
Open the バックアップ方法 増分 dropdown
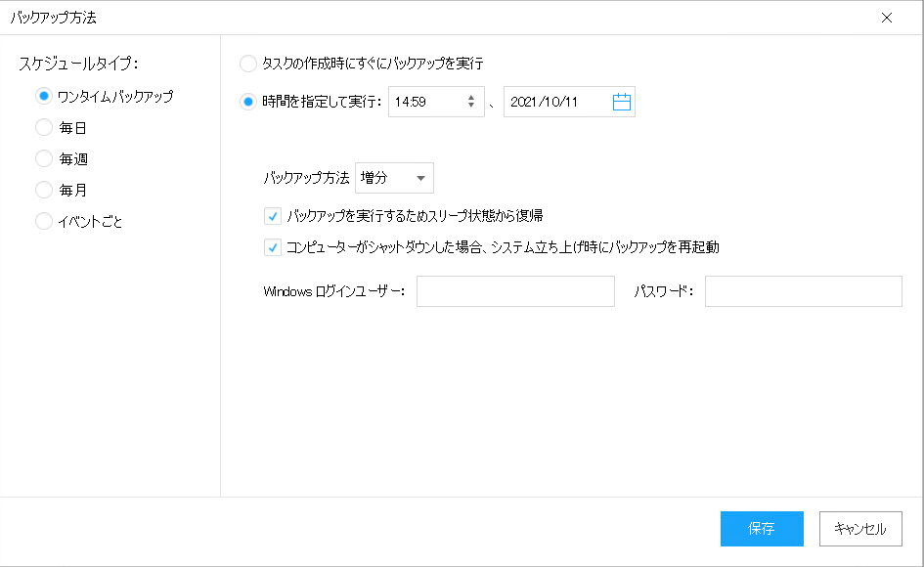(x=394, y=178)
